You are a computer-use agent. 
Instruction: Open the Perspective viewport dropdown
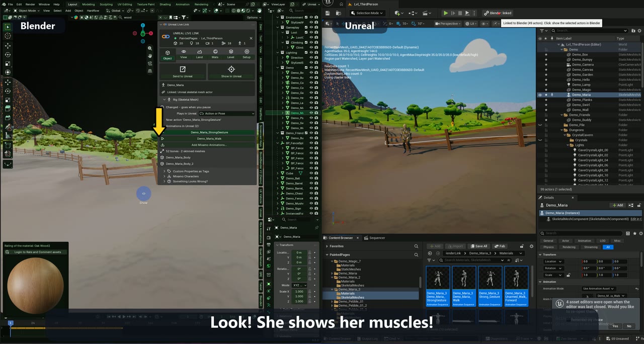coord(448,24)
